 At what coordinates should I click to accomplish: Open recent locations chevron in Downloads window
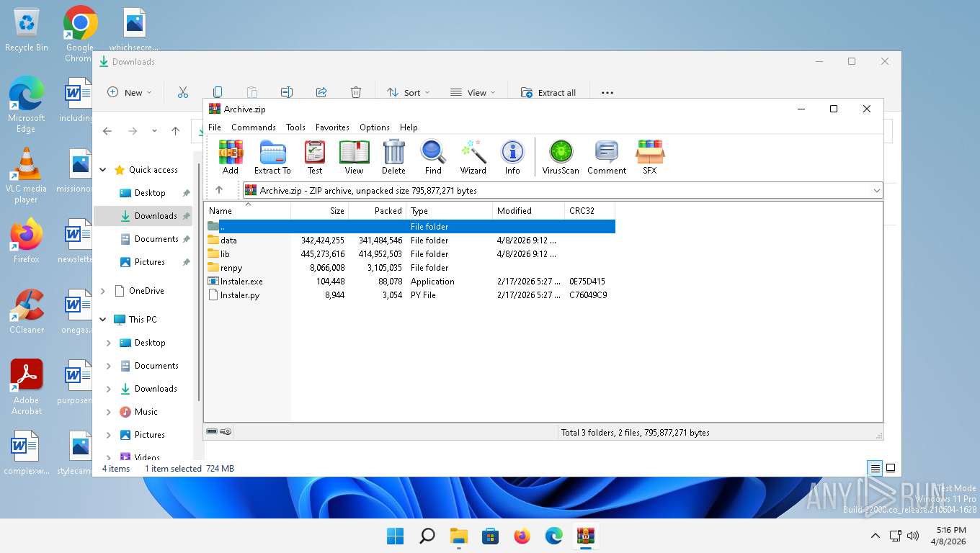point(154,131)
